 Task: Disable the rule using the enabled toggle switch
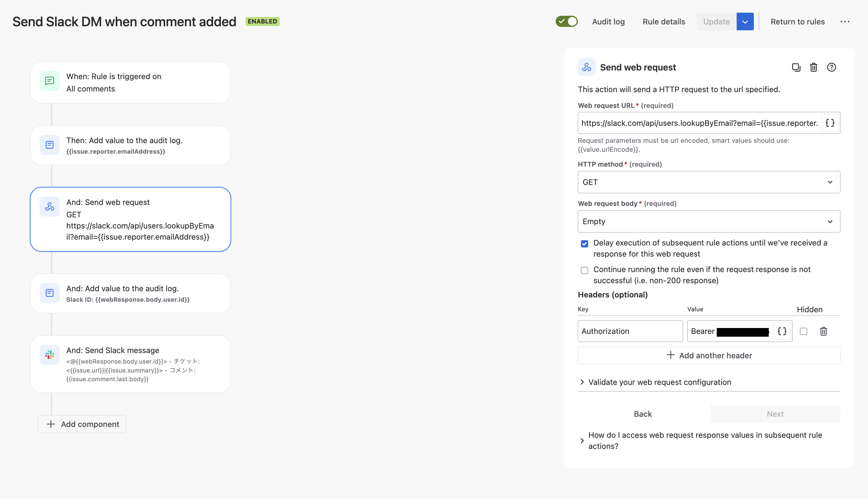567,21
